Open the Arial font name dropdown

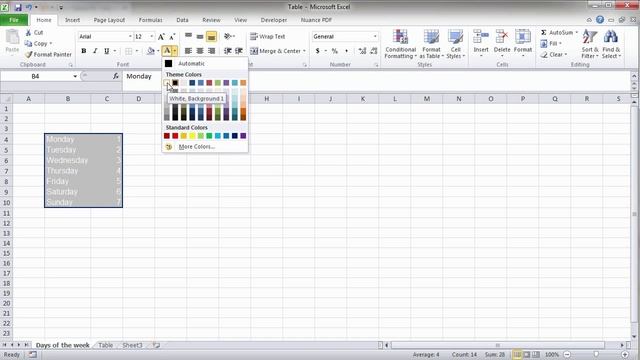pos(130,36)
